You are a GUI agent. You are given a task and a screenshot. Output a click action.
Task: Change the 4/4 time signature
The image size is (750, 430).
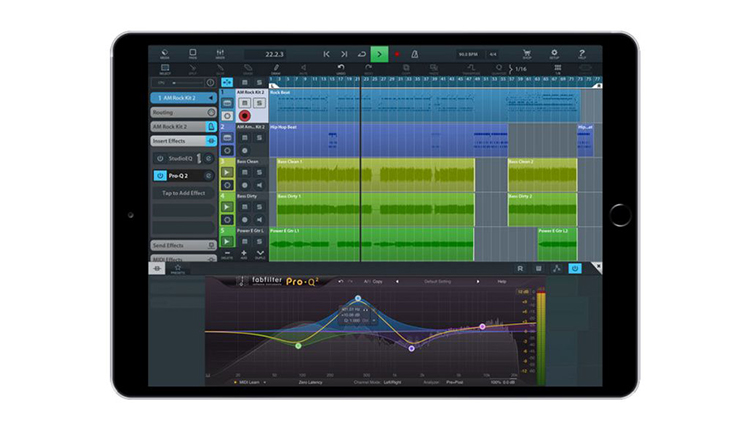click(x=493, y=54)
